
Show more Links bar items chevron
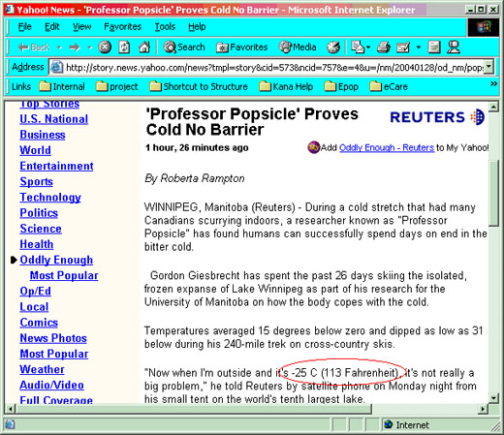[x=493, y=83]
